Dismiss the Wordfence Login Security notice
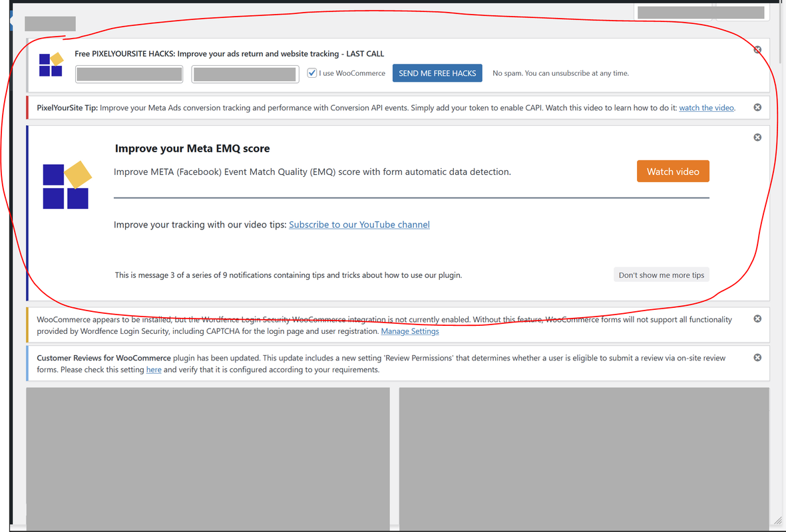This screenshot has height=532, width=786. click(x=757, y=319)
